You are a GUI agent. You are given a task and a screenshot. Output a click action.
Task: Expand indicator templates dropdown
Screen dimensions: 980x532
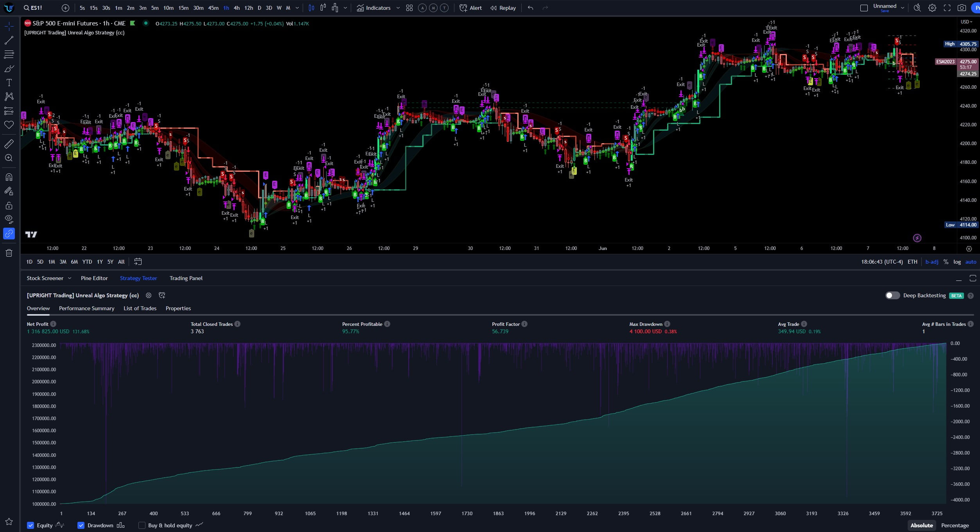pos(398,8)
